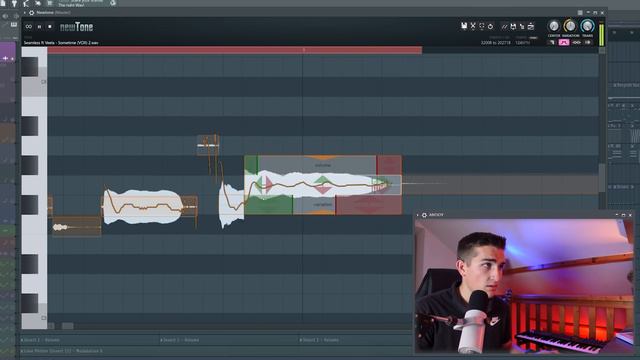Click the purple plus button in the left channel panel
Viewport: 640px width, 360px height.
(5, 58)
